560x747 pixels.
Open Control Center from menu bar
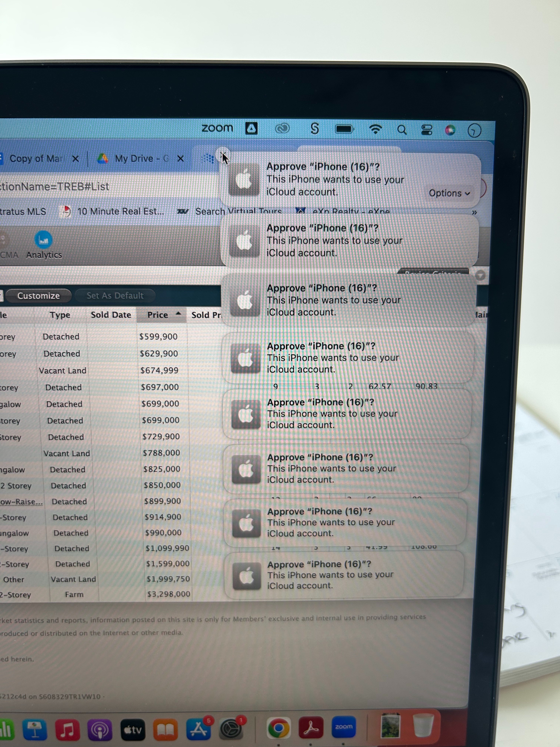click(x=427, y=130)
